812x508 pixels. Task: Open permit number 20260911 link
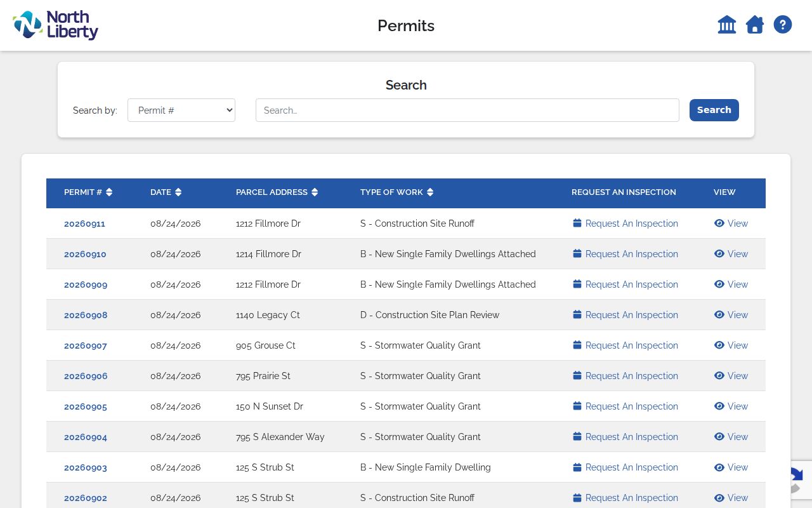tap(84, 224)
